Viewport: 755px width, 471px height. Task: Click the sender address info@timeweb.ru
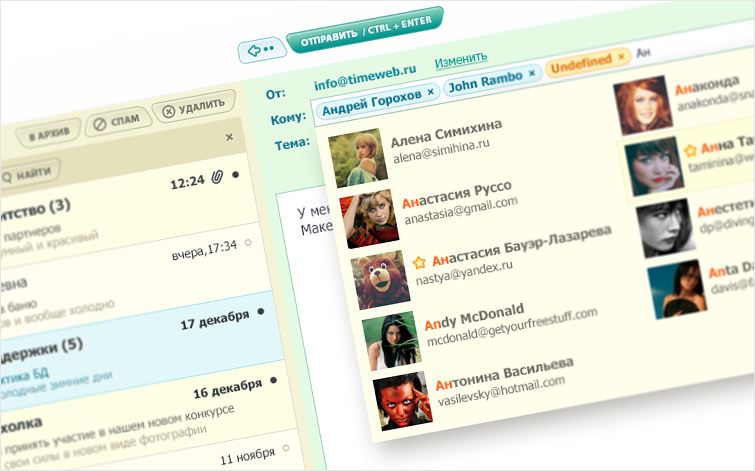[365, 78]
